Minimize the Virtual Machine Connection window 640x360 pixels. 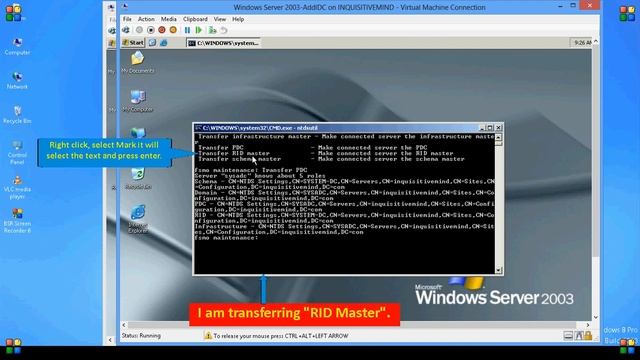(x=560, y=6)
